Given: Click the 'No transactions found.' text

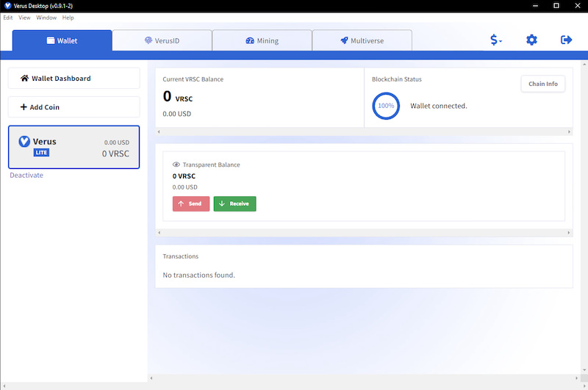Looking at the screenshot, I should pos(198,275).
